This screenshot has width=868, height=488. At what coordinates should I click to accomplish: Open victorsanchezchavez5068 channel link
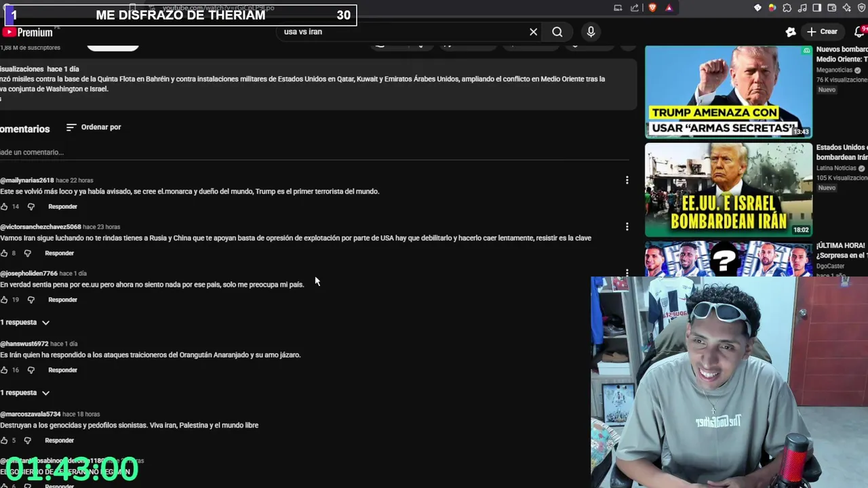click(x=40, y=227)
